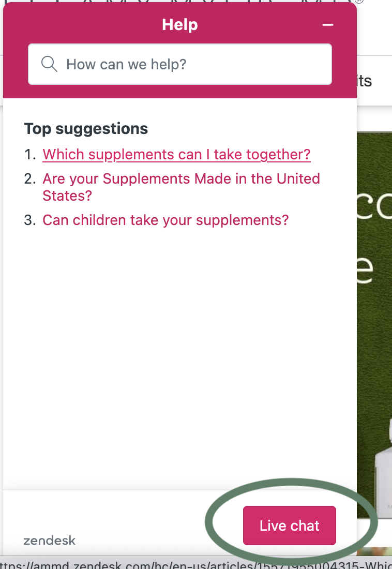This screenshot has width=392, height=569.
Task: Click list number "1." beside the first suggestion
Action: point(30,154)
